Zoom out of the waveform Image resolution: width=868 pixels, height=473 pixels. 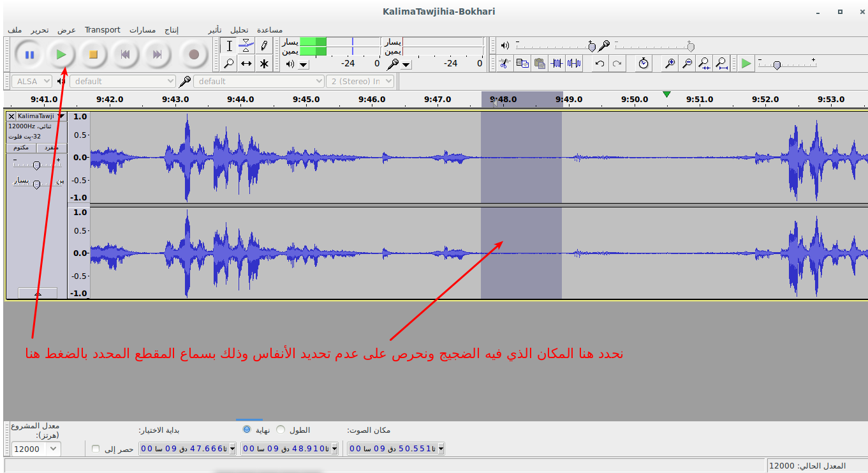point(687,63)
